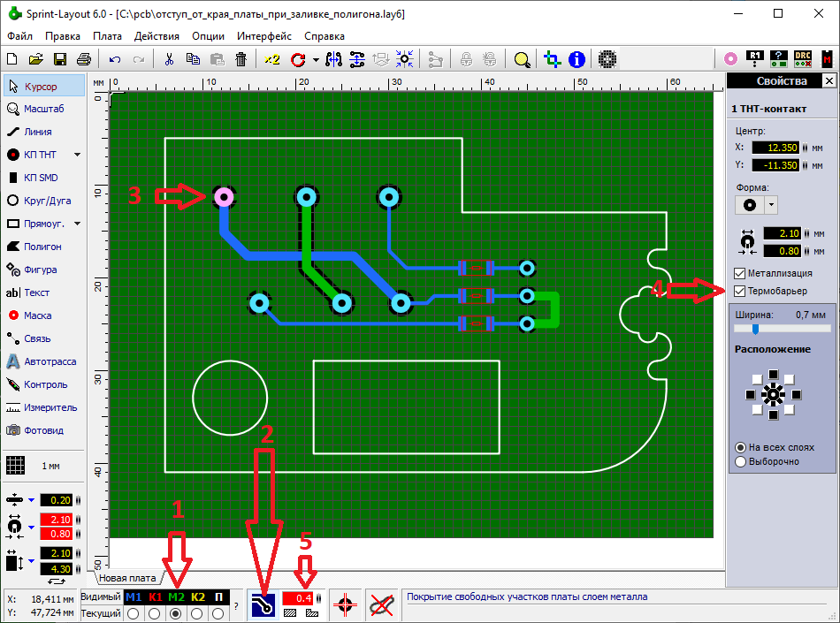Click the Rotate icon in toolbar
The image size is (840, 623).
point(297,59)
